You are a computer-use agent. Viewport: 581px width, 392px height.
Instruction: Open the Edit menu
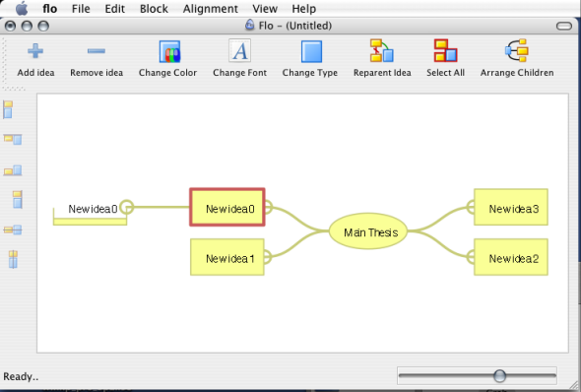pyautogui.click(x=114, y=9)
